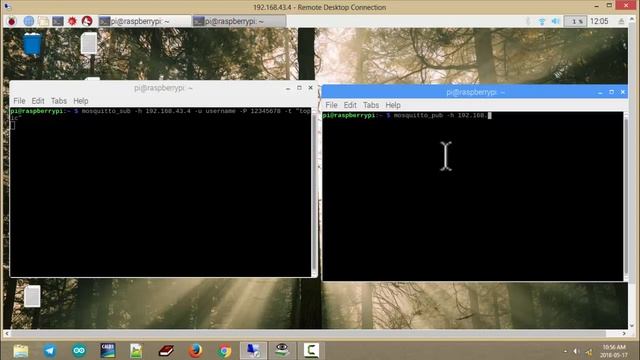
Task: Maximize the right terminal window
Action: coord(611,92)
